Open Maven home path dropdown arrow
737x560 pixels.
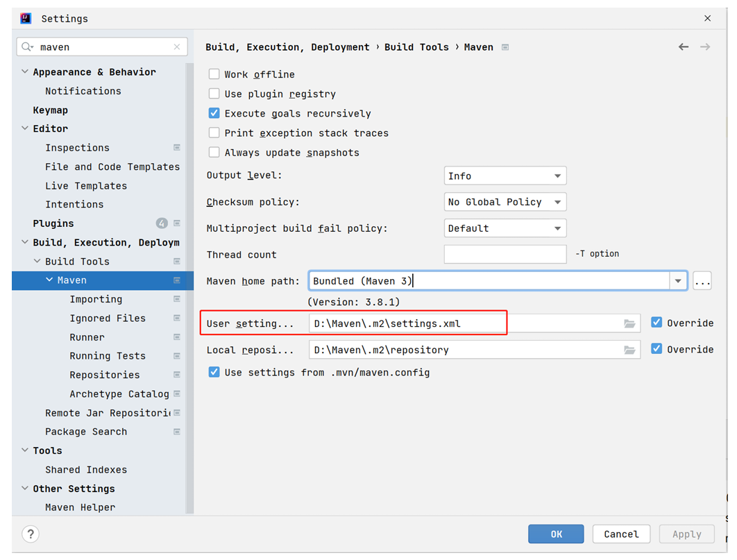678,281
